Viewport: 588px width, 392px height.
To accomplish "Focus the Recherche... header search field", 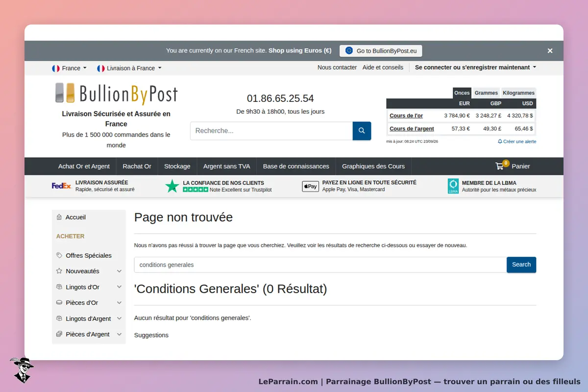I will 271,131.
